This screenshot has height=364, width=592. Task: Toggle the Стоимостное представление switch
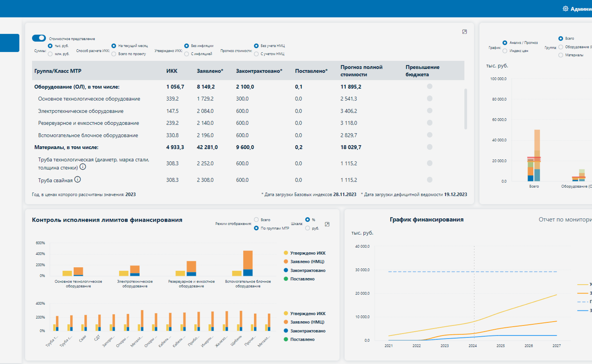[x=39, y=38]
